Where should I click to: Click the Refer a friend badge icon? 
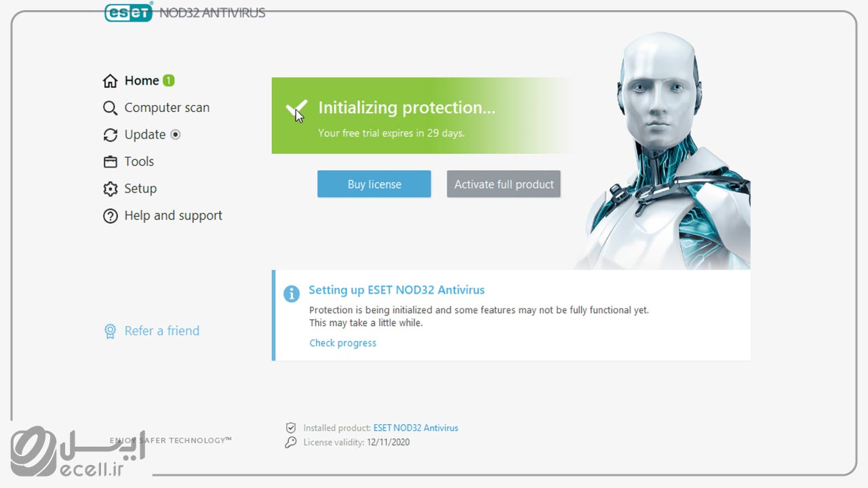pyautogui.click(x=110, y=331)
